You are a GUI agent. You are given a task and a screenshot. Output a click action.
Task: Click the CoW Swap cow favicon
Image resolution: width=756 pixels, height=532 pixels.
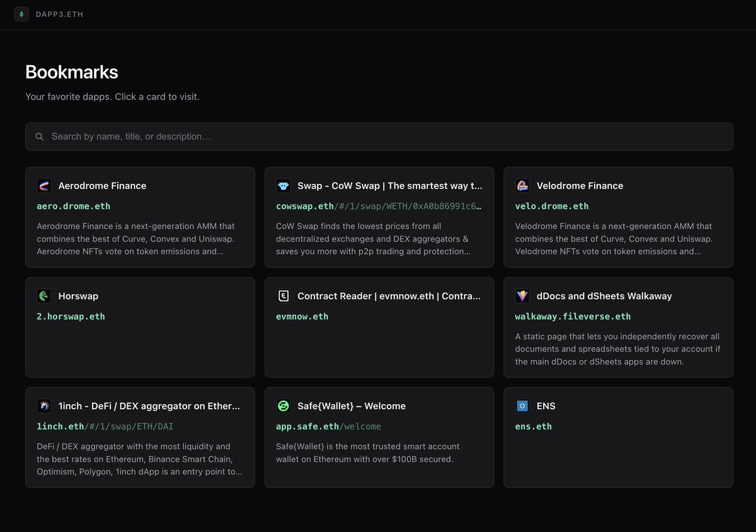283,186
